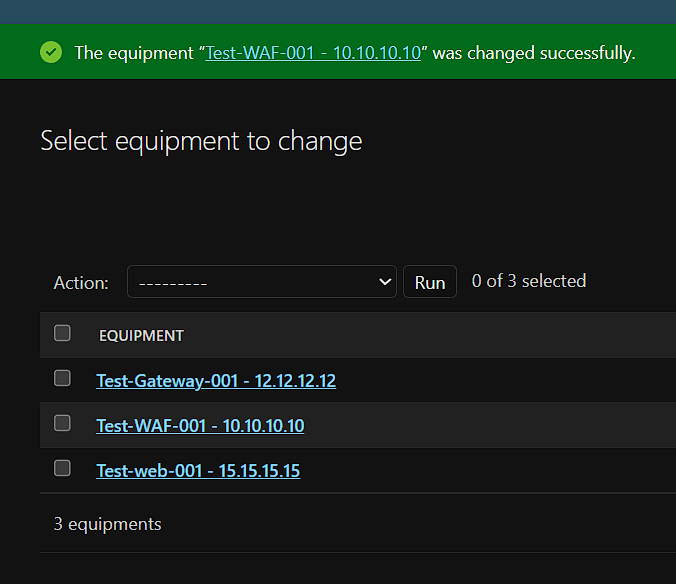The width and height of the screenshot is (676, 584).
Task: Open the Test-WAF-001 link in success message
Action: (x=313, y=53)
